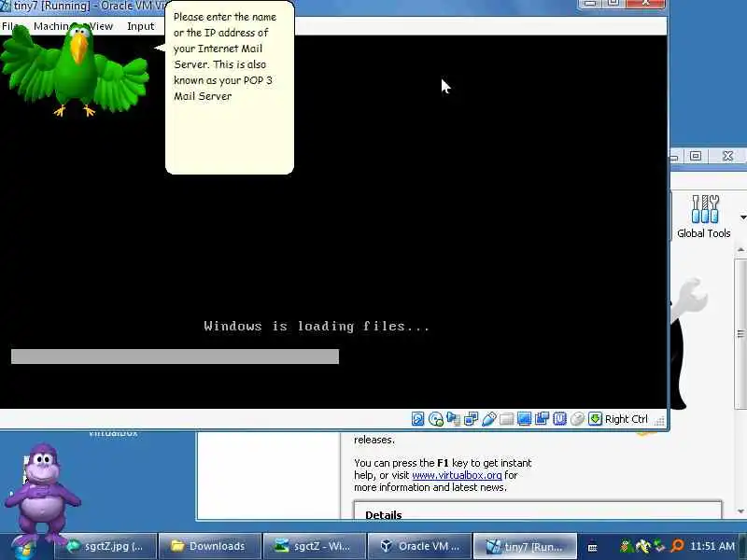747x560 pixels.
Task: Click the display indicator icon
Action: [x=525, y=418]
